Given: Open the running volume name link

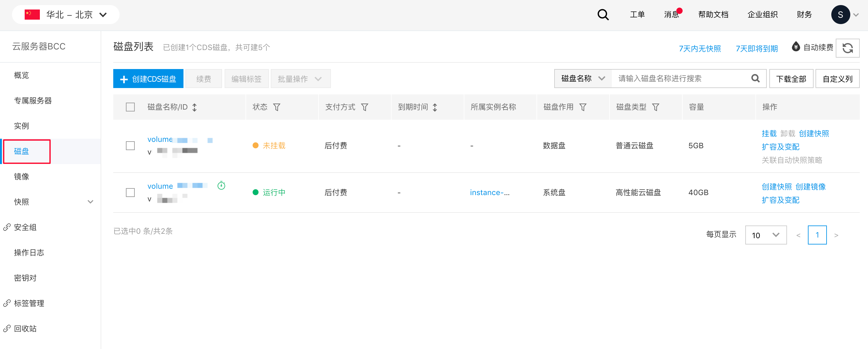Looking at the screenshot, I should 177,186.
